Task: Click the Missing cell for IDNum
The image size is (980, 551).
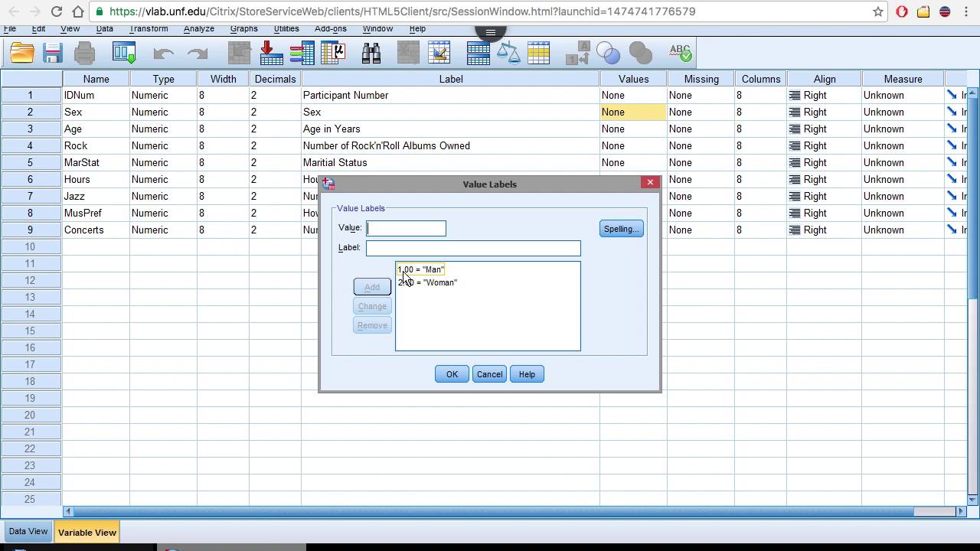Action: [701, 95]
